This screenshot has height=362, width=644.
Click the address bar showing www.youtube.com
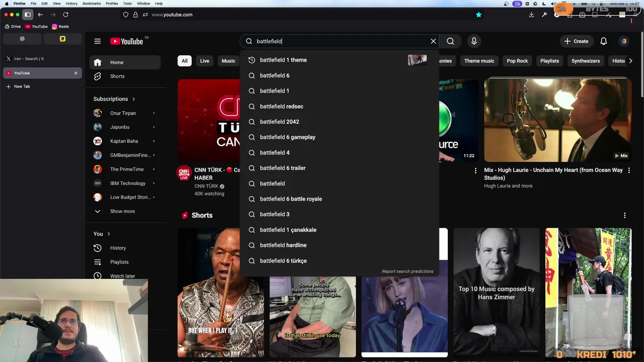(302, 15)
